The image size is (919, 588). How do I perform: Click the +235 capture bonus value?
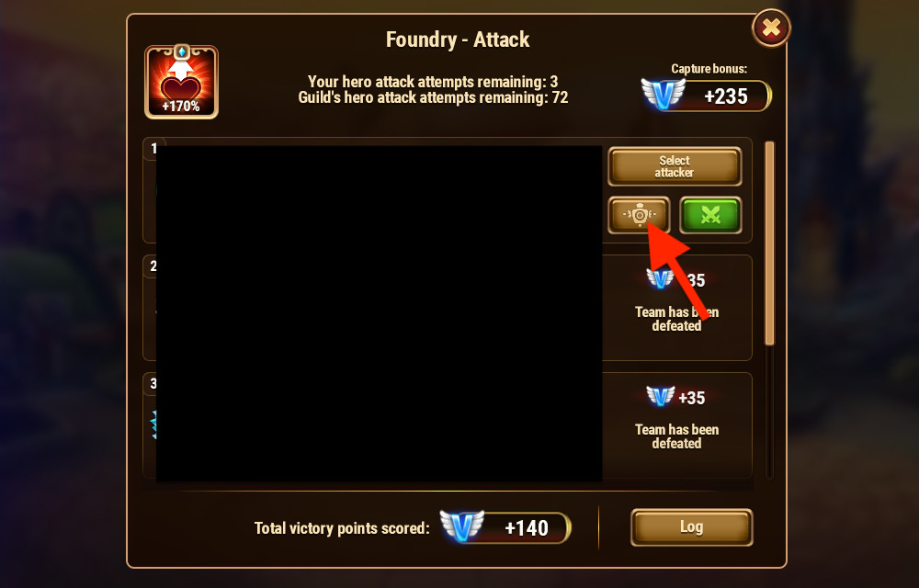[x=726, y=96]
